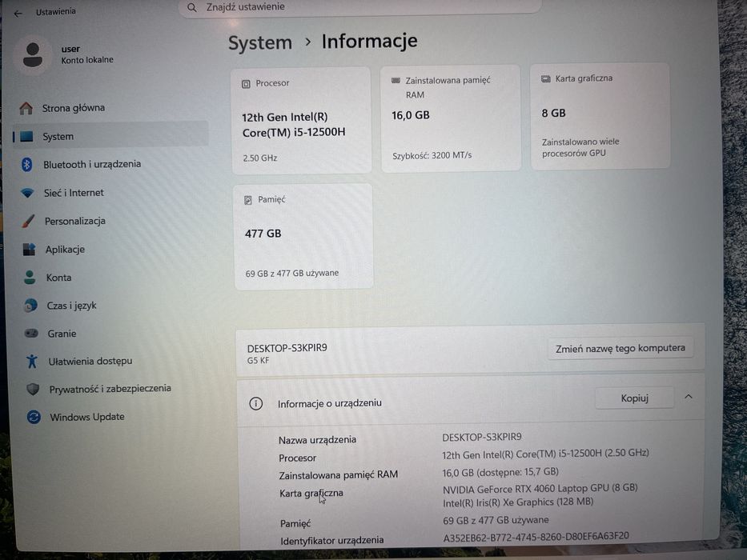Click the Konta person icon

pyautogui.click(x=30, y=278)
